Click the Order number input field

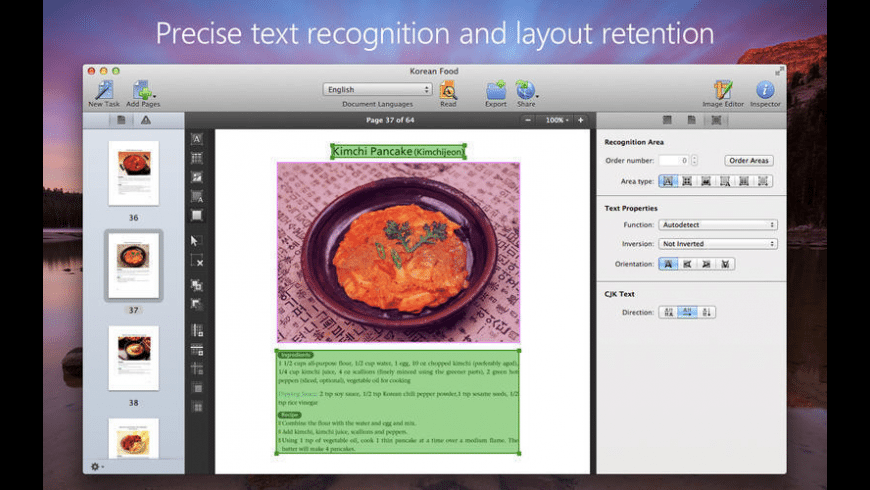[x=672, y=160]
